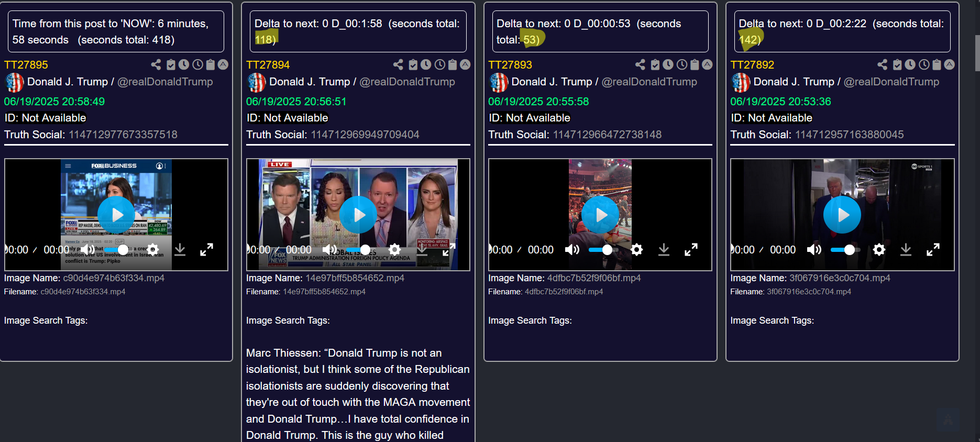Open post ID link TT27893
This screenshot has width=980, height=442.
[510, 65]
